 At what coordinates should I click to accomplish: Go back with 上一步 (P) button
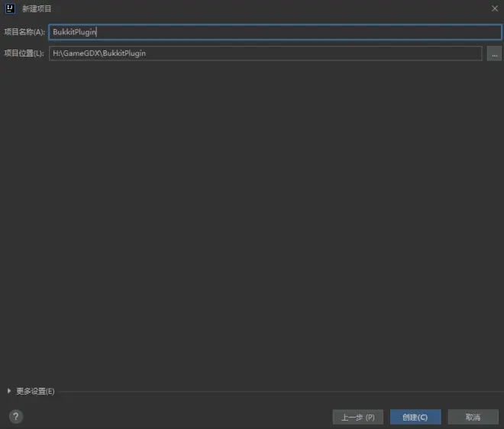(x=357, y=417)
